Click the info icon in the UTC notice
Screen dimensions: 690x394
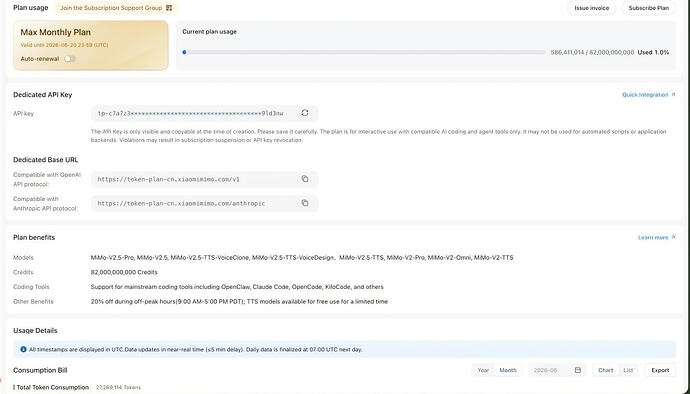coord(23,349)
